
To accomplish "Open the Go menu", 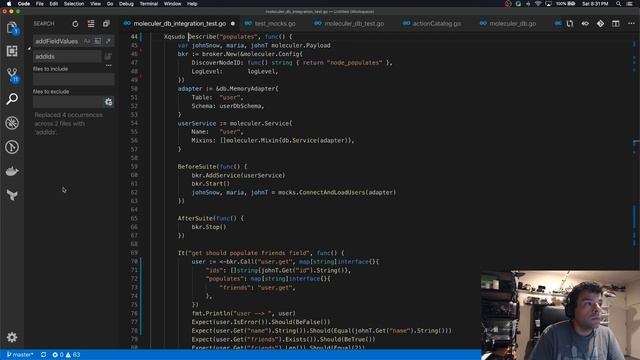I will click(x=110, y=4).
